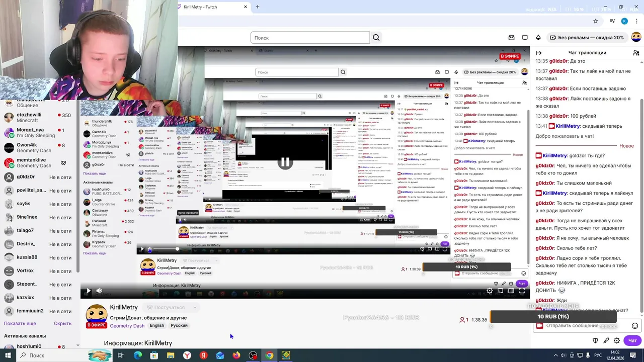Screen dimensions: 644x362
Task: Switch to Chrome in the taskbar
Action: [270, 355]
